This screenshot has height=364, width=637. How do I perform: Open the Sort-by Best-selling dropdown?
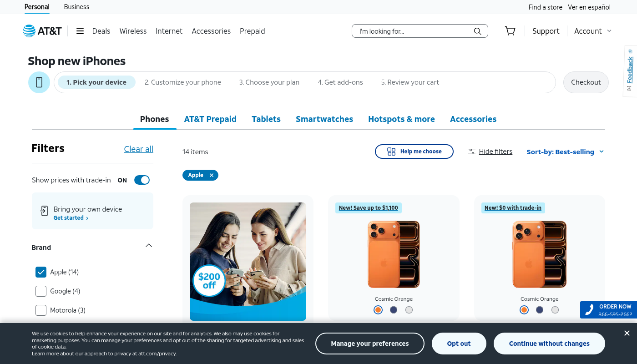tap(566, 152)
